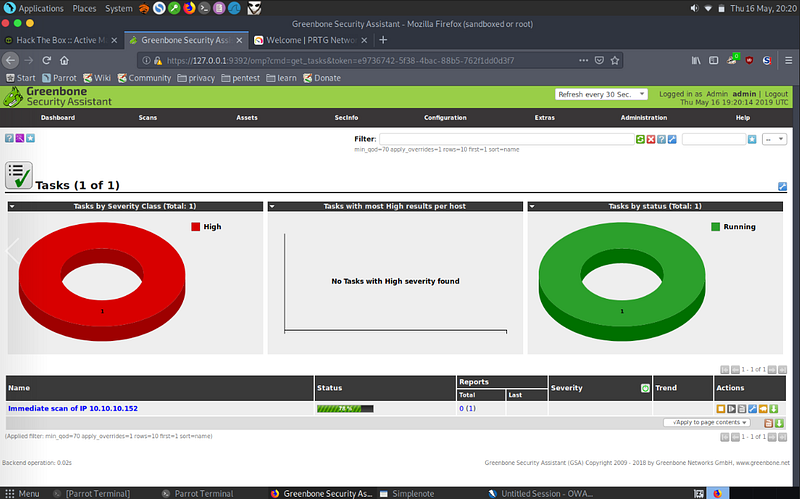800x499 pixels.
Task: Bookmark this page with the star
Action: point(615,60)
